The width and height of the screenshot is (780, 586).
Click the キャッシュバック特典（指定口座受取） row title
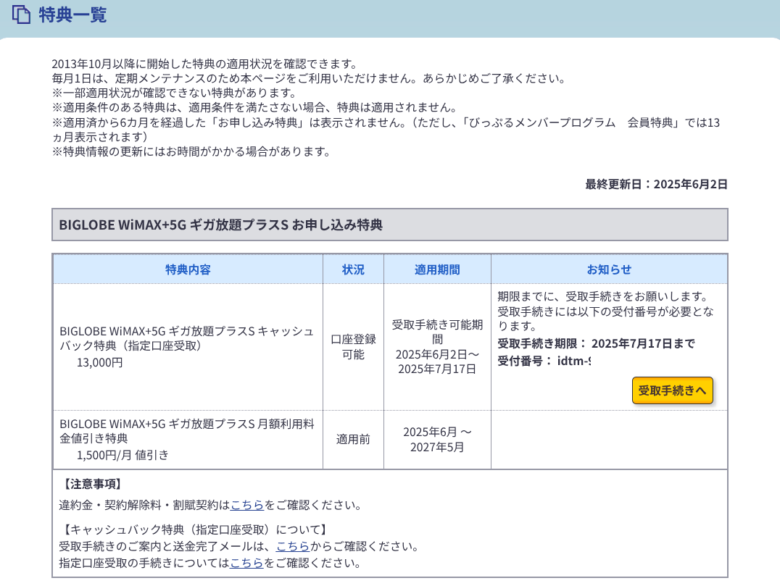tap(187, 338)
